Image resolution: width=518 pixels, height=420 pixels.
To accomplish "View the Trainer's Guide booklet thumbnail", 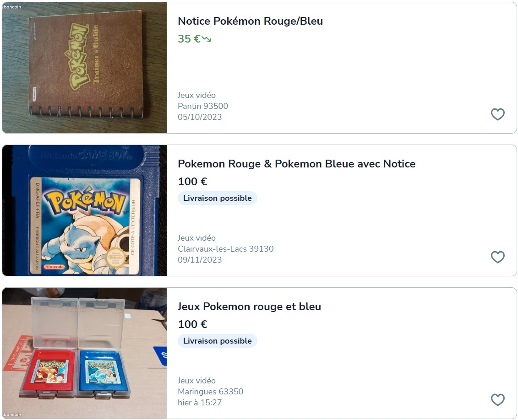I will click(85, 68).
